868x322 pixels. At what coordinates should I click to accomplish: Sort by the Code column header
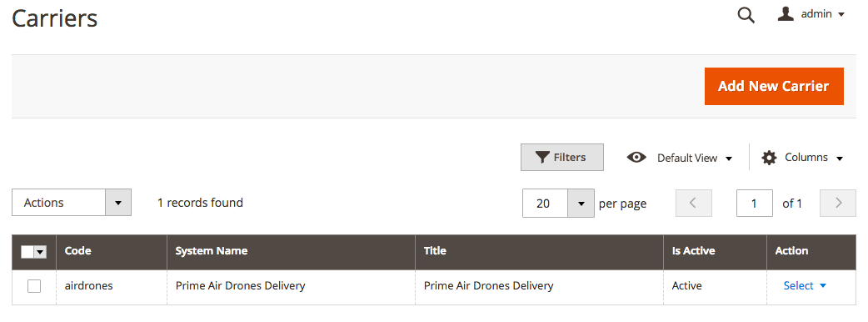tap(78, 251)
